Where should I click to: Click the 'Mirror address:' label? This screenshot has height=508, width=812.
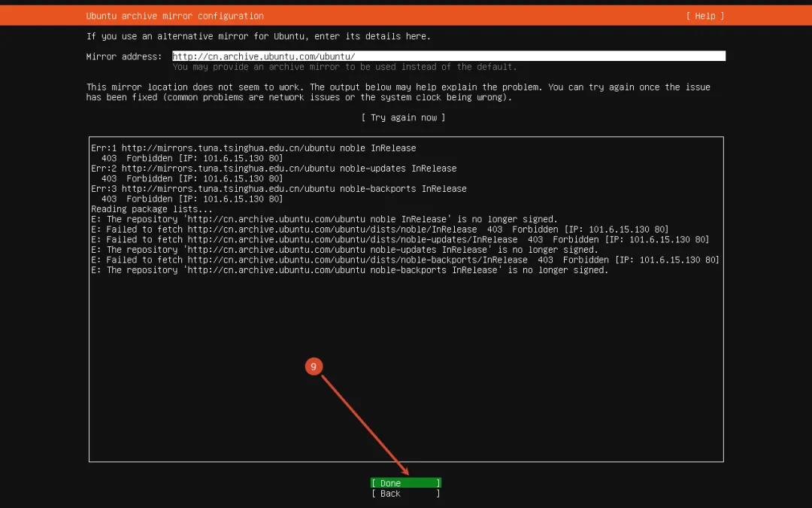click(124, 56)
